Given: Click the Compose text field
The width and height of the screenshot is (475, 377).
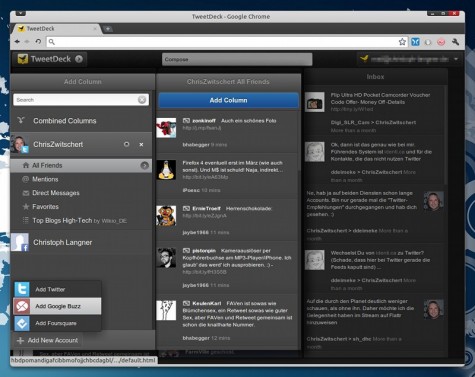Looking at the screenshot, I should (x=237, y=59).
